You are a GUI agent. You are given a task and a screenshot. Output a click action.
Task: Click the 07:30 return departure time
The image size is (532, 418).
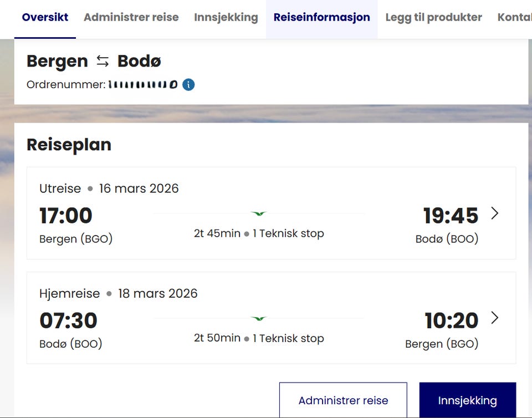coord(68,321)
